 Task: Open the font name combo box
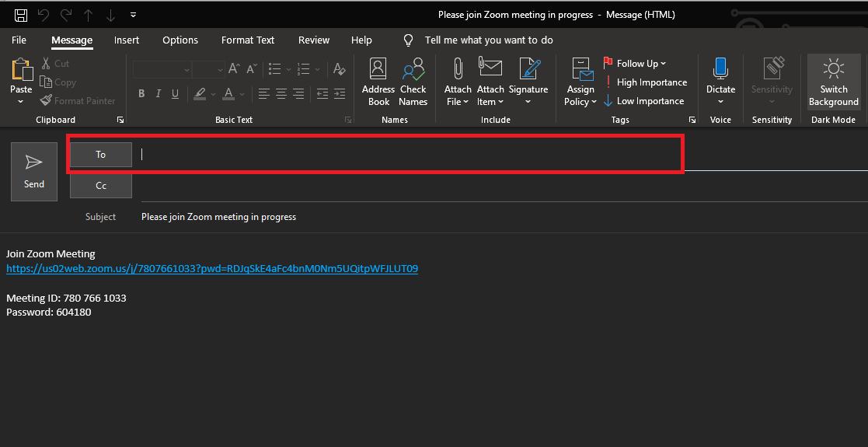click(162, 69)
